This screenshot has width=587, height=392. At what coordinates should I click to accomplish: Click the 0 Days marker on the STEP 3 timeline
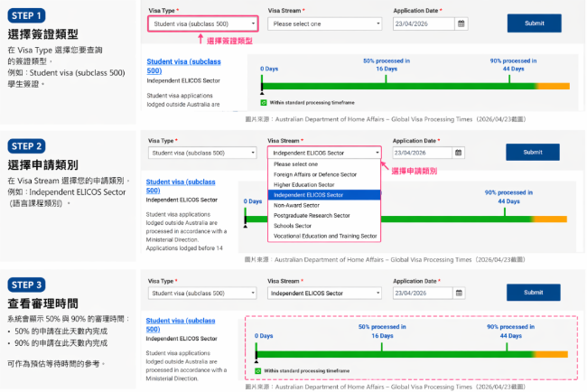tap(256, 352)
